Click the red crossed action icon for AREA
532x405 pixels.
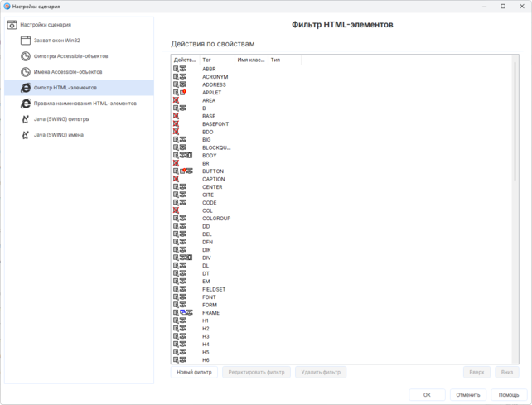pos(177,100)
